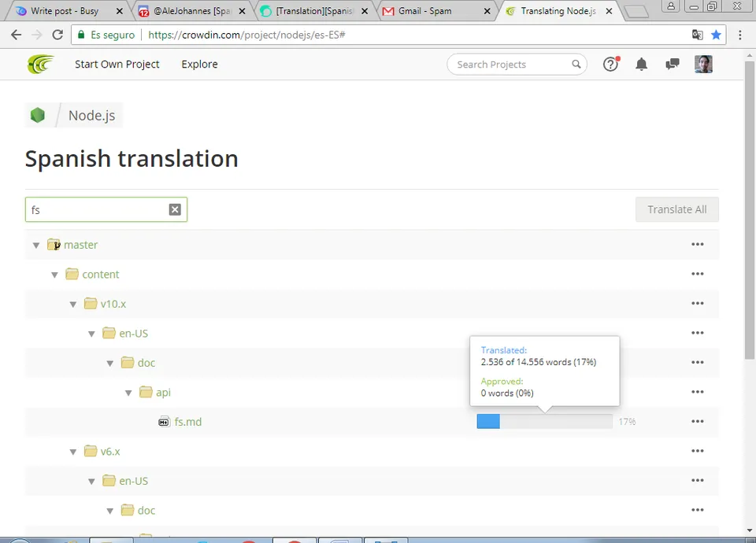Click the 17% progress label for fs.md
The image size is (756, 543).
pyautogui.click(x=628, y=422)
